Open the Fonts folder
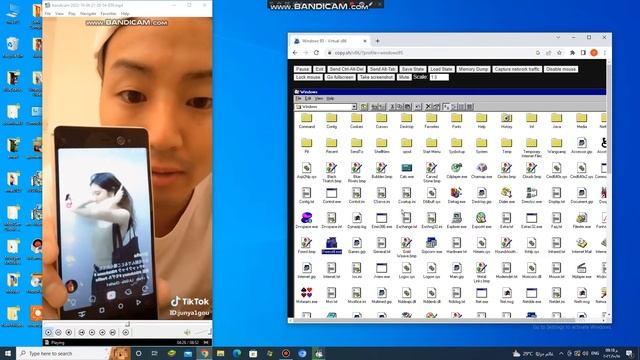This screenshot has height=360, width=640. click(456, 120)
